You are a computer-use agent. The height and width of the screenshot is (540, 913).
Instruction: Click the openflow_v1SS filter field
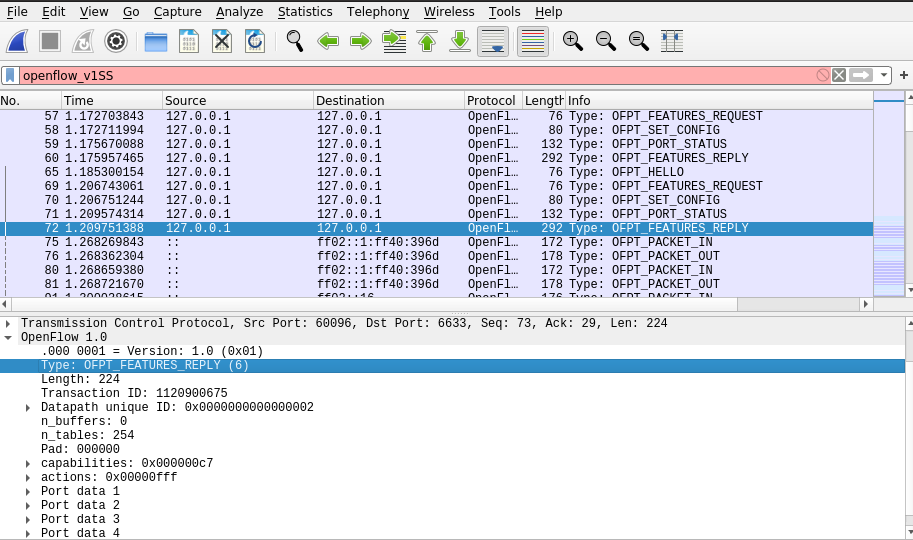(x=416, y=75)
